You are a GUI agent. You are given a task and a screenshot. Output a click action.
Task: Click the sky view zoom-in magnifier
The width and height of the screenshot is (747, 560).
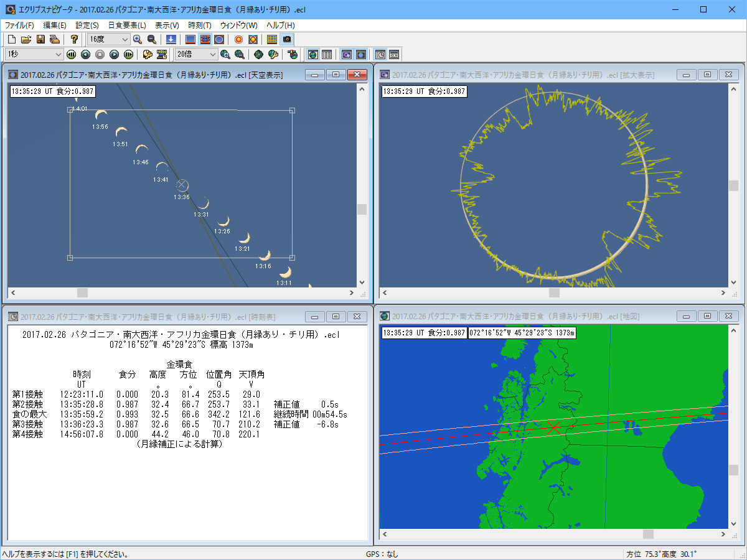pyautogui.click(x=138, y=39)
